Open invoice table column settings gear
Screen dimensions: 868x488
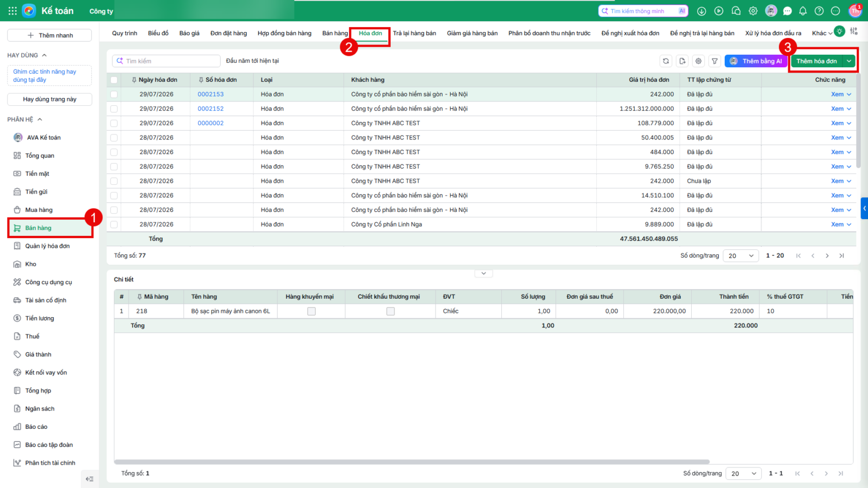tap(699, 61)
